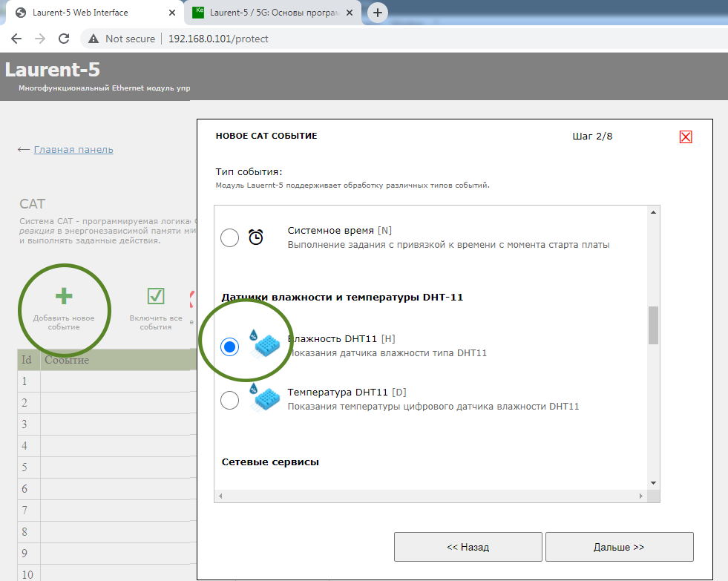The width and height of the screenshot is (728, 581).
Task: Close the new CAT event dialog
Action: coord(685,137)
